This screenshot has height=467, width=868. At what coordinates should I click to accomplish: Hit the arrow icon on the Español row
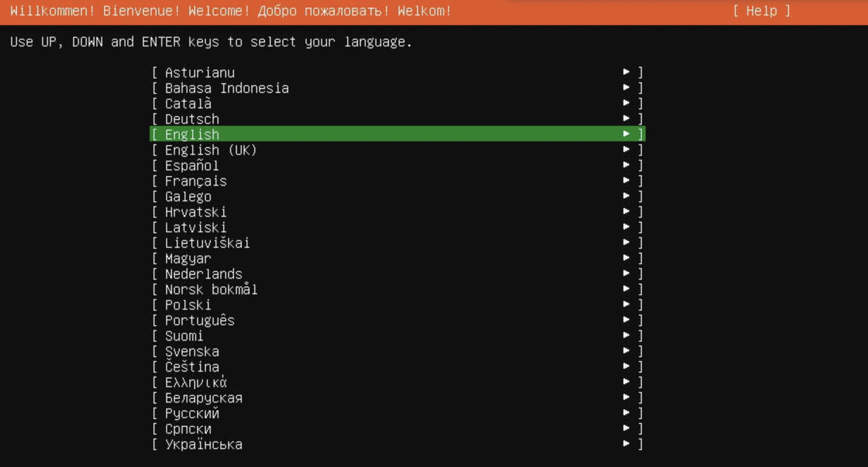pyautogui.click(x=626, y=165)
